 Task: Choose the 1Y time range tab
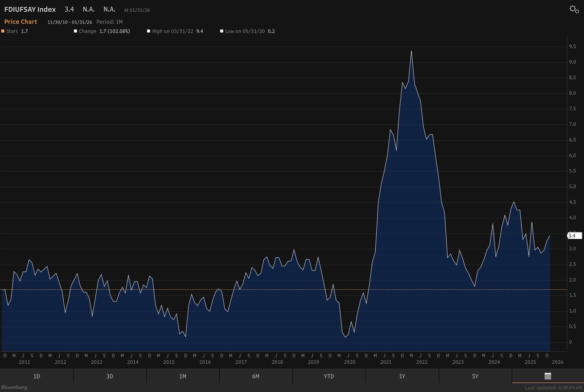(402, 376)
